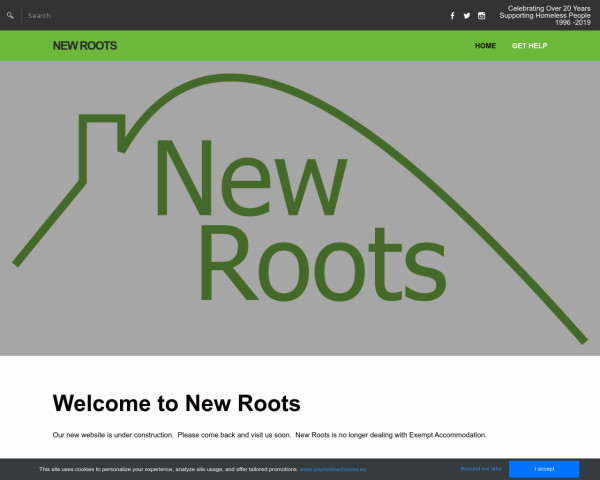This screenshot has width=600, height=480.
Task: Go to the HOME menu item
Action: [x=485, y=46]
